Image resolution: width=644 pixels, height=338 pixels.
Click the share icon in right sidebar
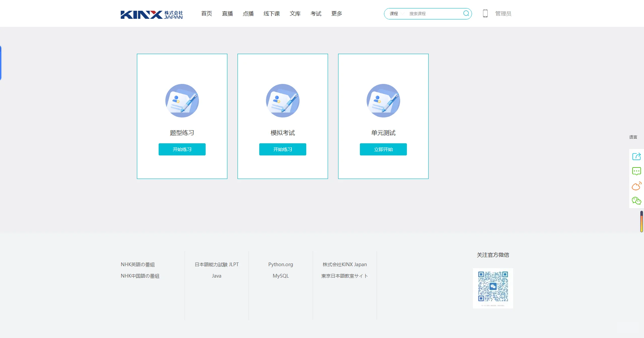pos(636,156)
